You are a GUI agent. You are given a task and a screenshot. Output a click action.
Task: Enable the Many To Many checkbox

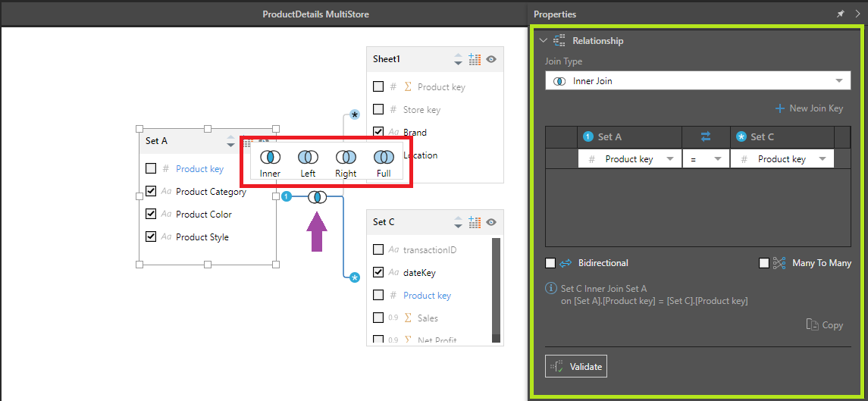click(x=764, y=263)
